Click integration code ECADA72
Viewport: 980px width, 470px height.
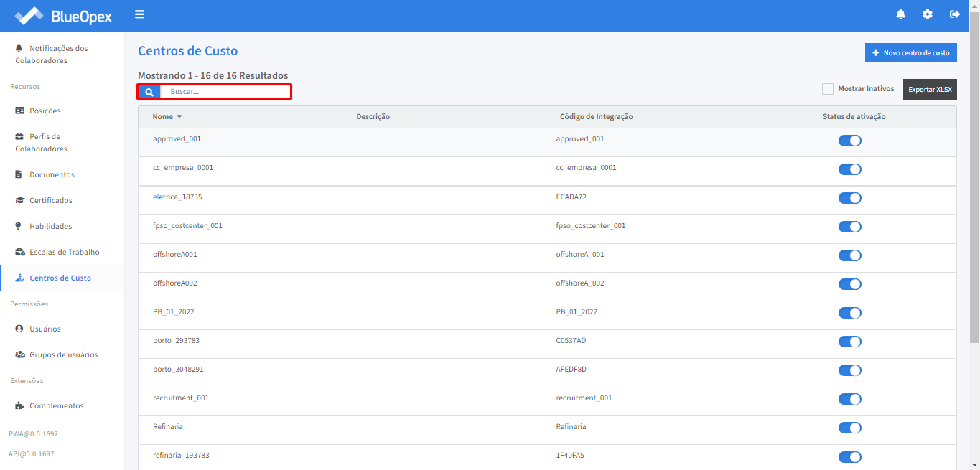[571, 197]
